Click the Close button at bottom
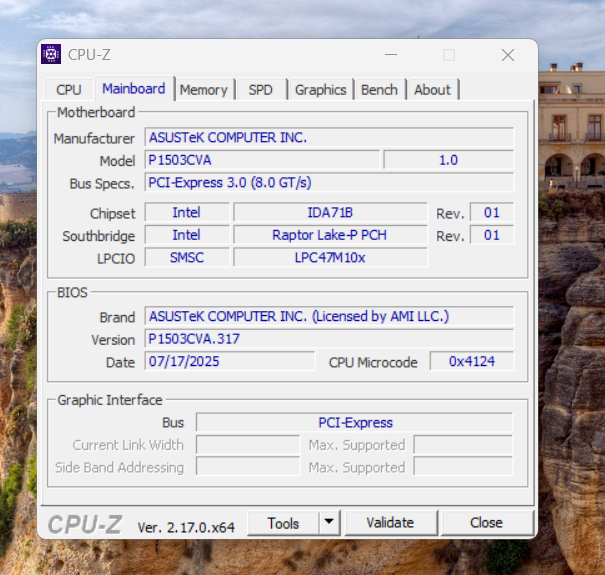The image size is (605, 575). tap(487, 523)
